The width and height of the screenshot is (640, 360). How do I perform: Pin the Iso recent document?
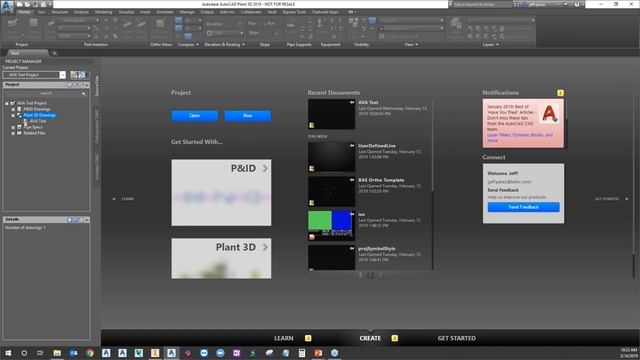(x=352, y=214)
